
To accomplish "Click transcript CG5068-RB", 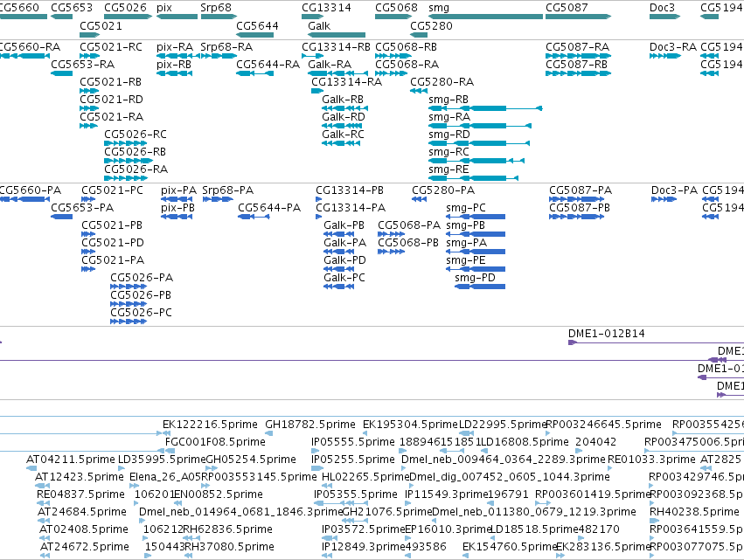I will coord(393,56).
